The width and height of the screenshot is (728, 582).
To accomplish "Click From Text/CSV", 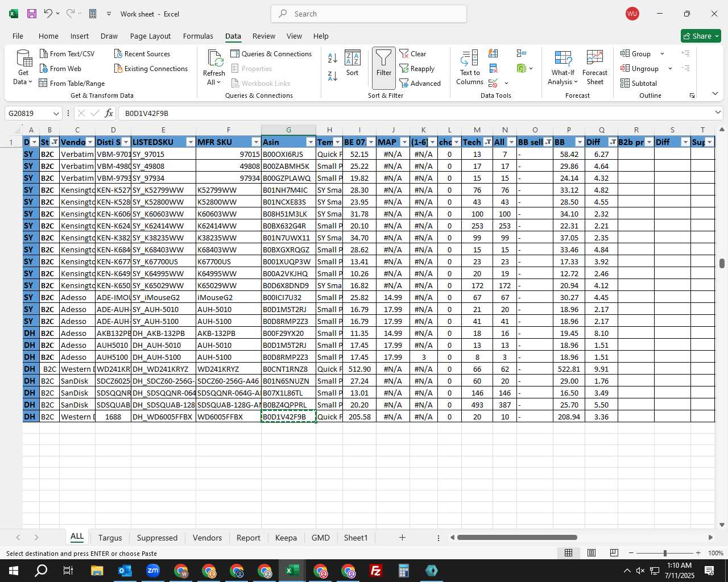I will [x=67, y=53].
